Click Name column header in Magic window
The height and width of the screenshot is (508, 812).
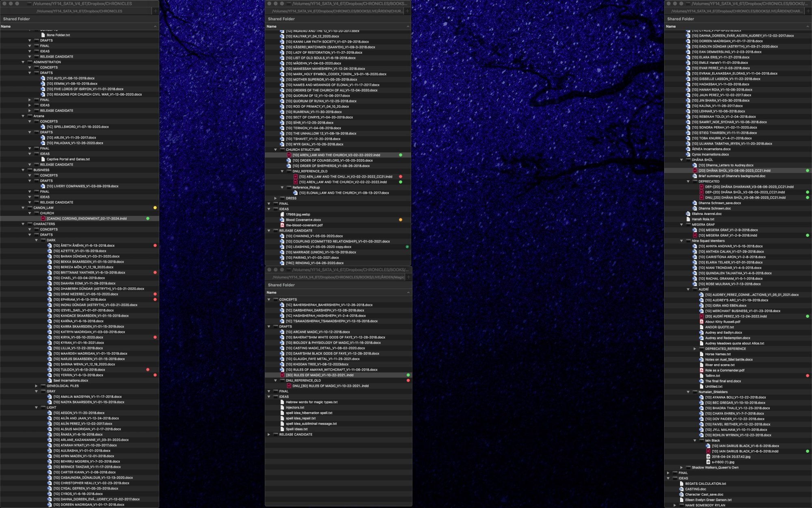(272, 292)
